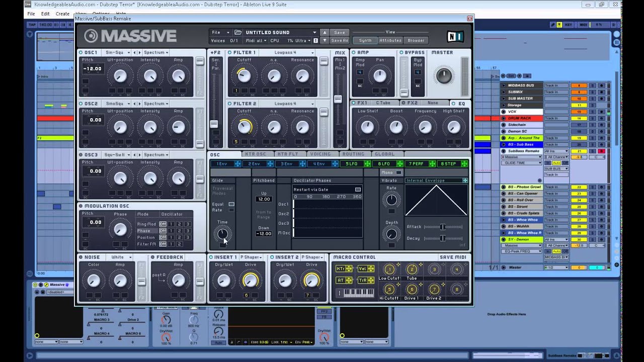644x362 pixels.
Task: Switch to KTR FLT tab
Action: click(288, 154)
